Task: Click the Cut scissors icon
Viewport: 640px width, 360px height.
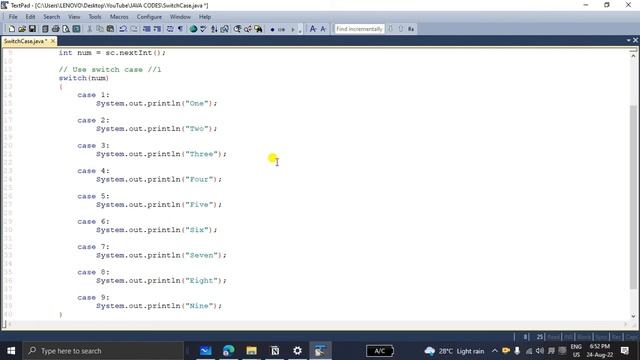Action: point(89,29)
